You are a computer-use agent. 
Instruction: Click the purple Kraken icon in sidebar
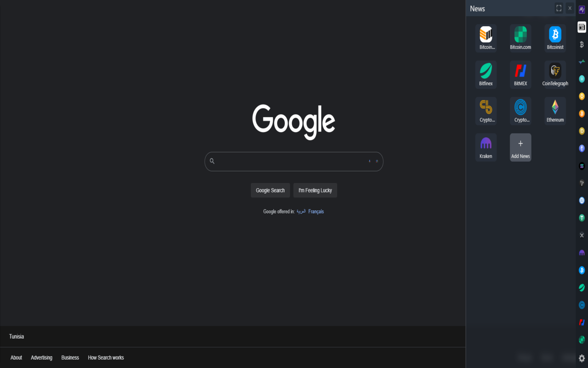[582, 253]
